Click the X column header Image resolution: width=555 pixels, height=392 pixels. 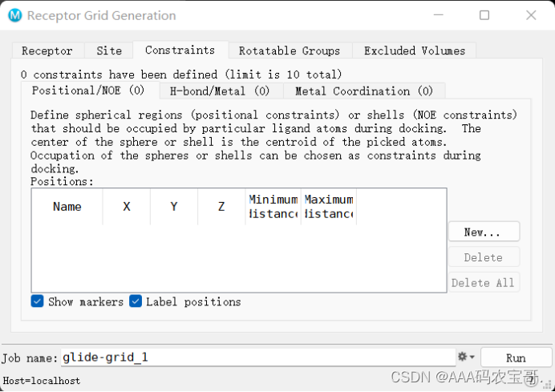tap(127, 207)
